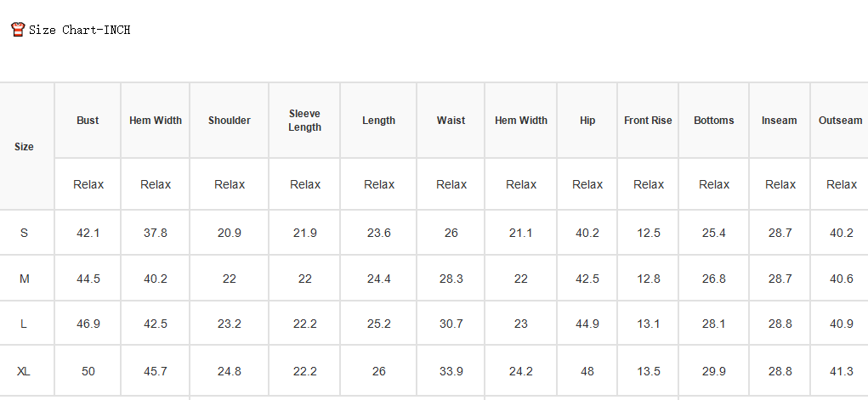Click the Waist column header
868x400 pixels.
[451, 120]
